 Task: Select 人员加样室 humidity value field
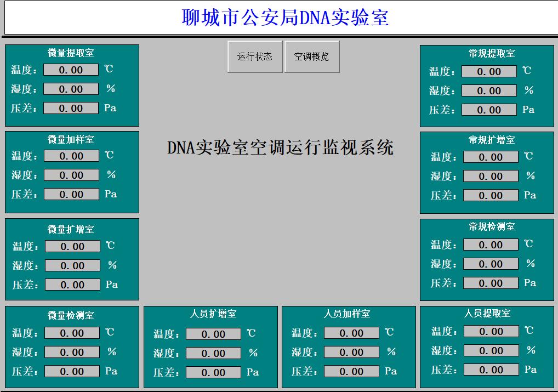coord(351,352)
